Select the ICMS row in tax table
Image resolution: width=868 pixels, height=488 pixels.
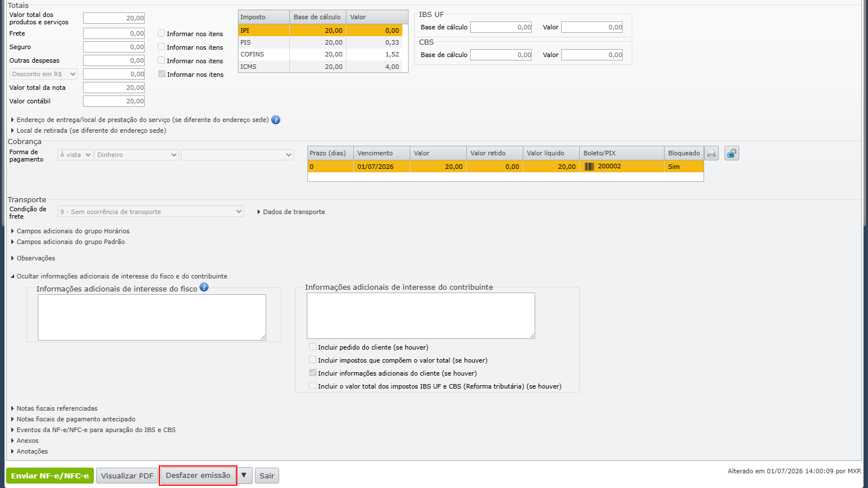[x=320, y=67]
